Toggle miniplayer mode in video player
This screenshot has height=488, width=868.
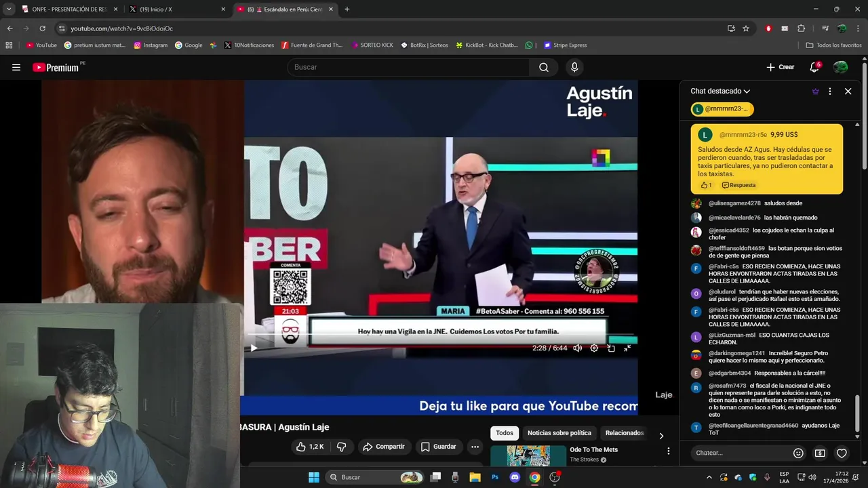point(611,348)
